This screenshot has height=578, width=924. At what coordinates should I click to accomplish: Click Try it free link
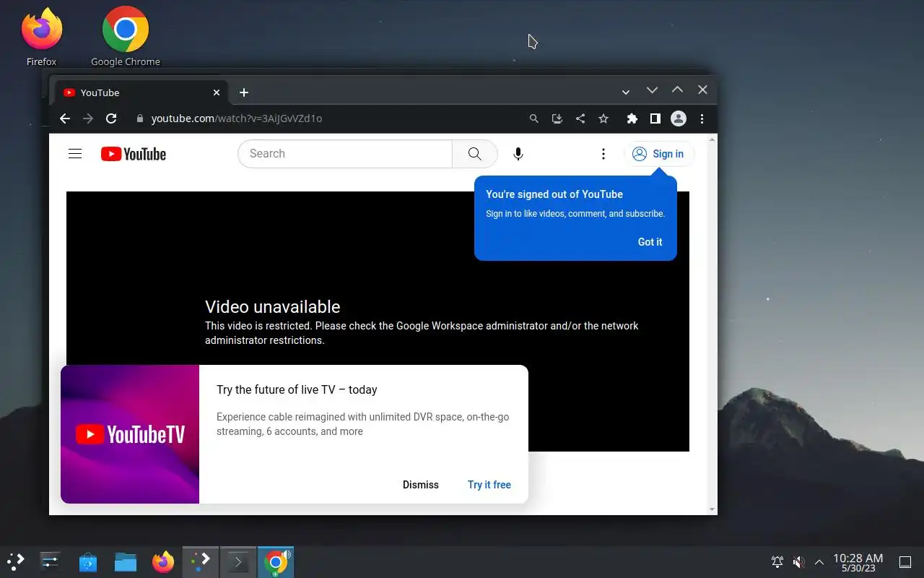[489, 485]
